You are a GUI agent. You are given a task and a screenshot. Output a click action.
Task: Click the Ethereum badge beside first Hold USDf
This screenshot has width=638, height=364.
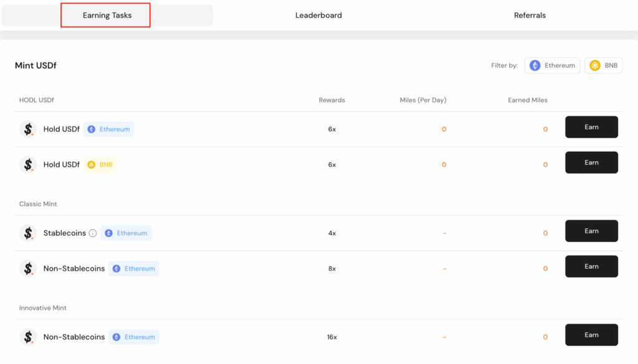click(x=108, y=129)
